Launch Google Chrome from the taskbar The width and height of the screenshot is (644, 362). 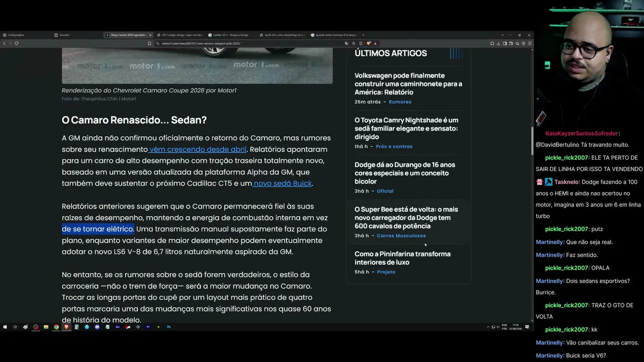(x=56, y=327)
